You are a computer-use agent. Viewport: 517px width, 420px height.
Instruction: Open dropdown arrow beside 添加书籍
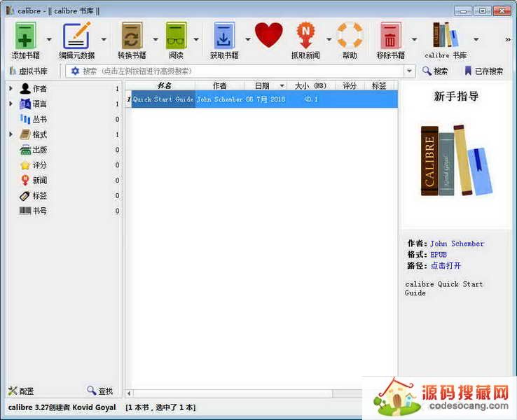tap(49, 40)
